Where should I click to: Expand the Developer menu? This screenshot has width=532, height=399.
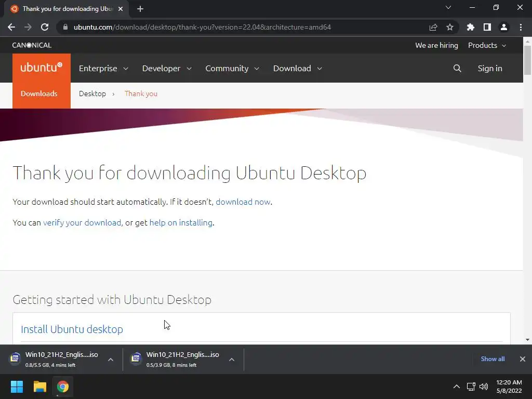click(167, 68)
